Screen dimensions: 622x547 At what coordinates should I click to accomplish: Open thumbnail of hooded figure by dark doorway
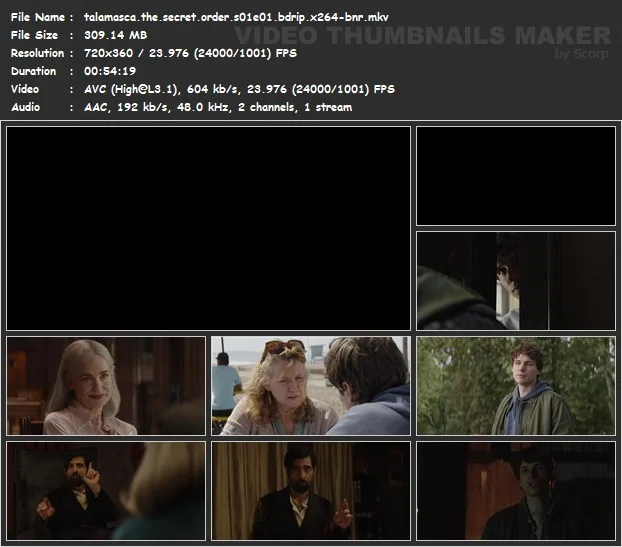coord(516,281)
